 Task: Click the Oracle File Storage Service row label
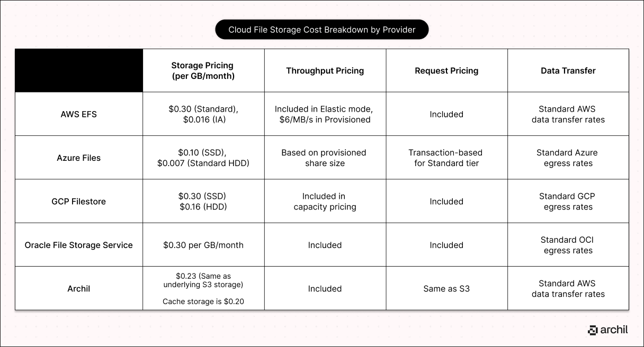(x=78, y=245)
